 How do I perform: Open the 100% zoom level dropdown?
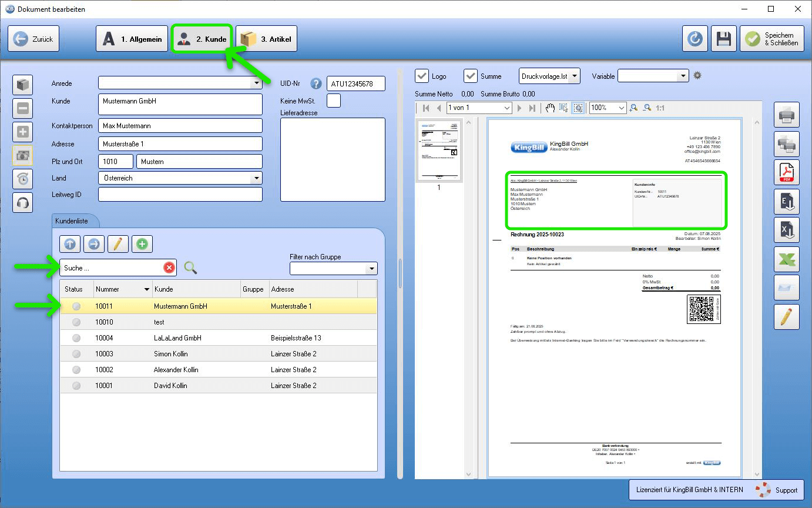click(622, 108)
